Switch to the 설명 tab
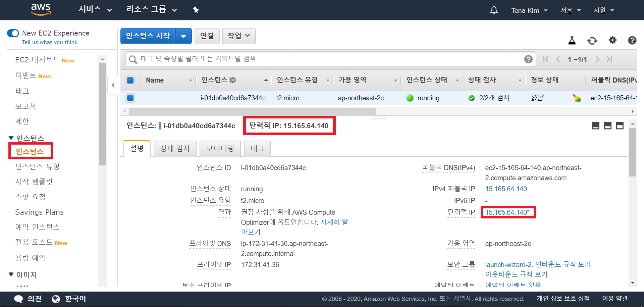Viewport: 644px width, 307px height. [137, 149]
